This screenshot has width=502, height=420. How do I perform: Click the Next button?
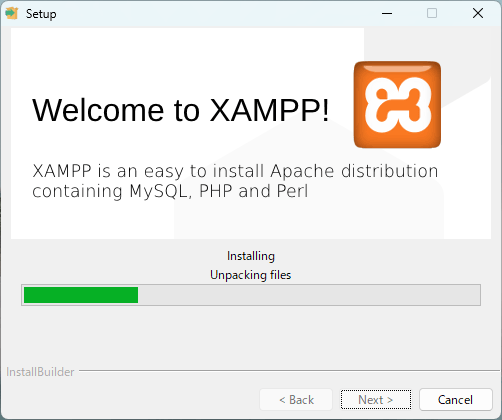[x=376, y=400]
